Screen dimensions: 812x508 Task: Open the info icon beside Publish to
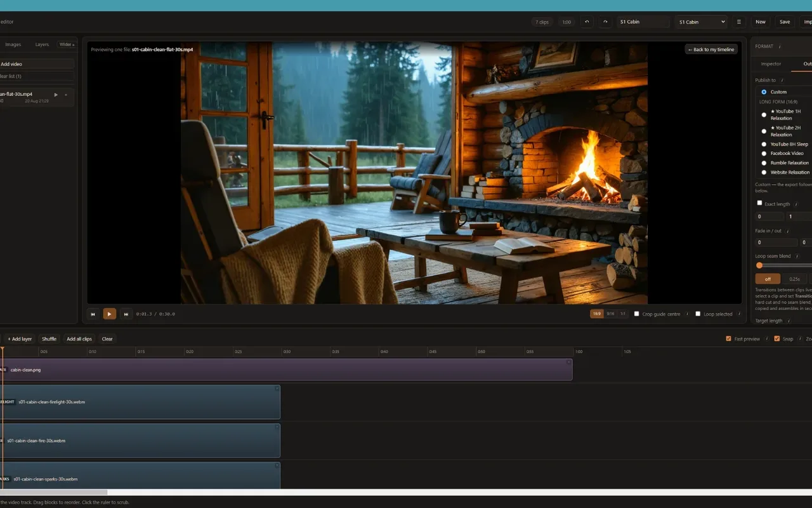coord(782,81)
